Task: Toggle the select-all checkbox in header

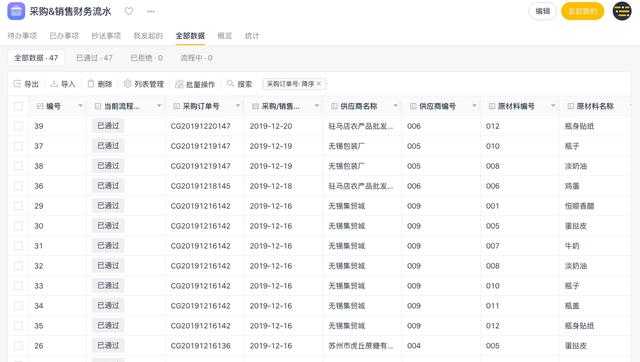Action: [18, 106]
